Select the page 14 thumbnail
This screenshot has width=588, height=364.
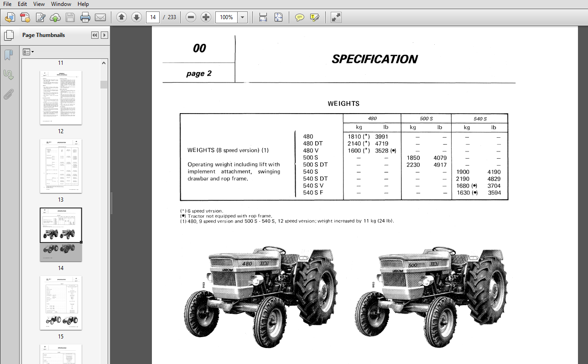61,235
